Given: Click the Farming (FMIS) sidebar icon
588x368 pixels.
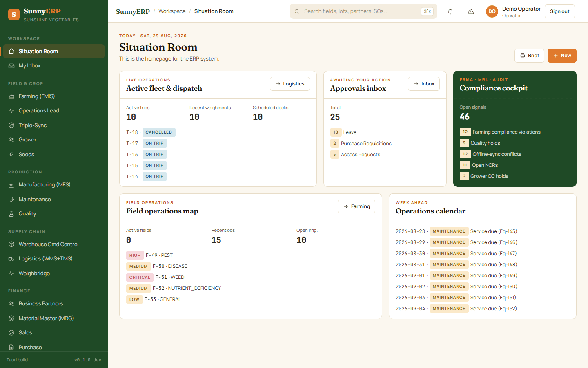Looking at the screenshot, I should pos(11,96).
